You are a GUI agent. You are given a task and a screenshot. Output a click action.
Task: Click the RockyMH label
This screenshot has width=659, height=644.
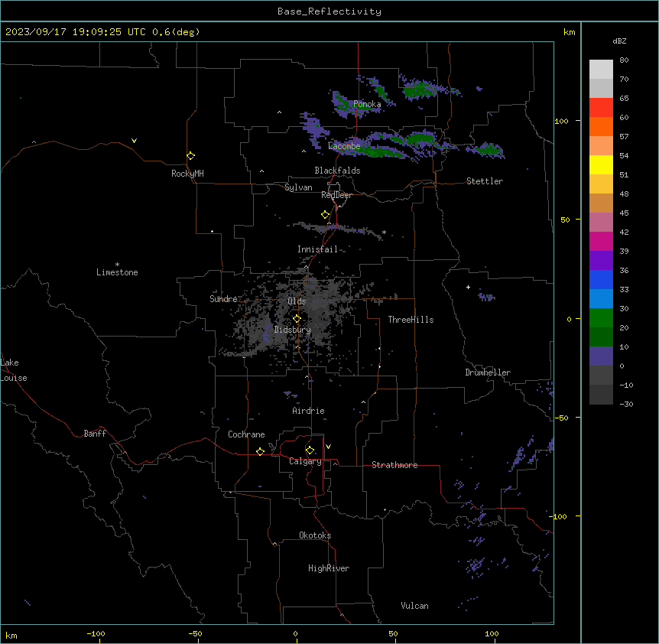pos(187,174)
